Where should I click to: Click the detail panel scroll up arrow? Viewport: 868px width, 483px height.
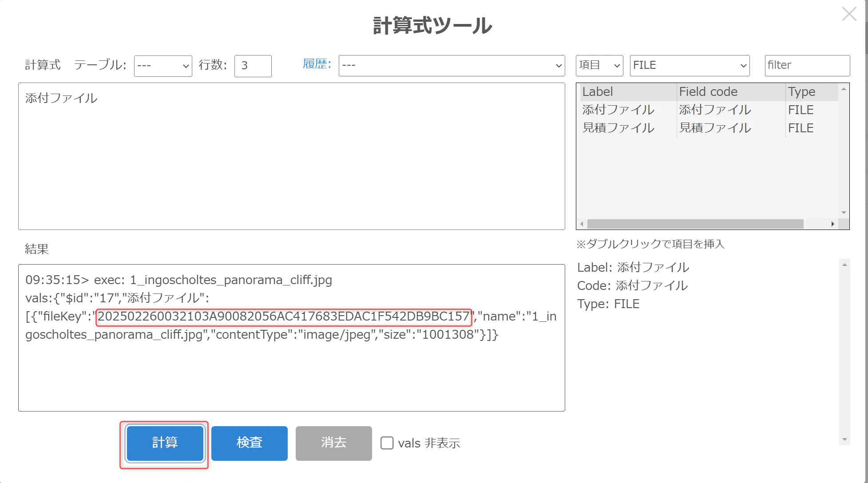click(x=844, y=265)
